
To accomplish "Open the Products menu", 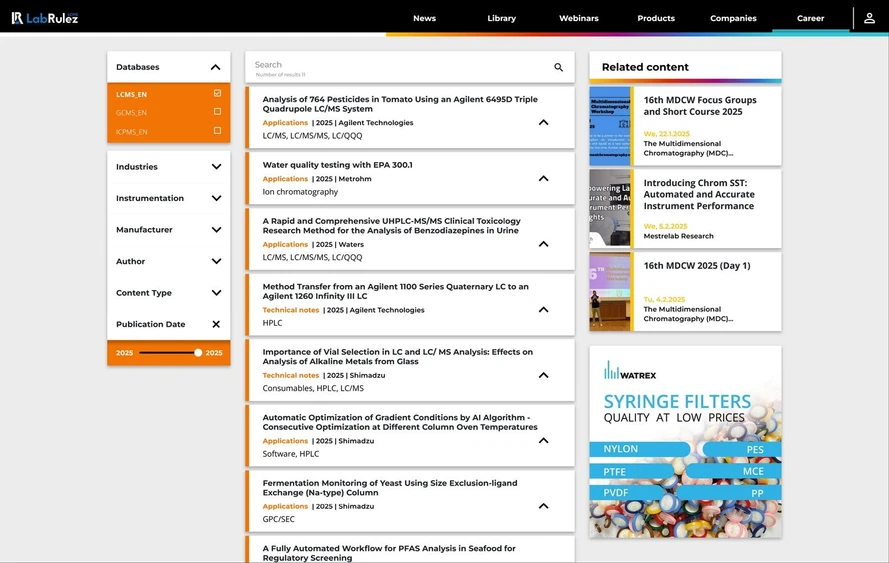I will point(656,18).
